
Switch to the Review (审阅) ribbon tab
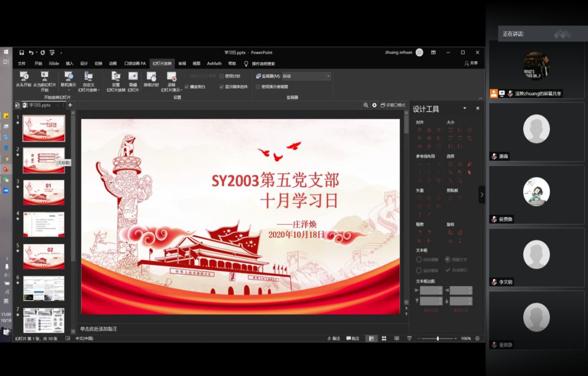point(182,63)
